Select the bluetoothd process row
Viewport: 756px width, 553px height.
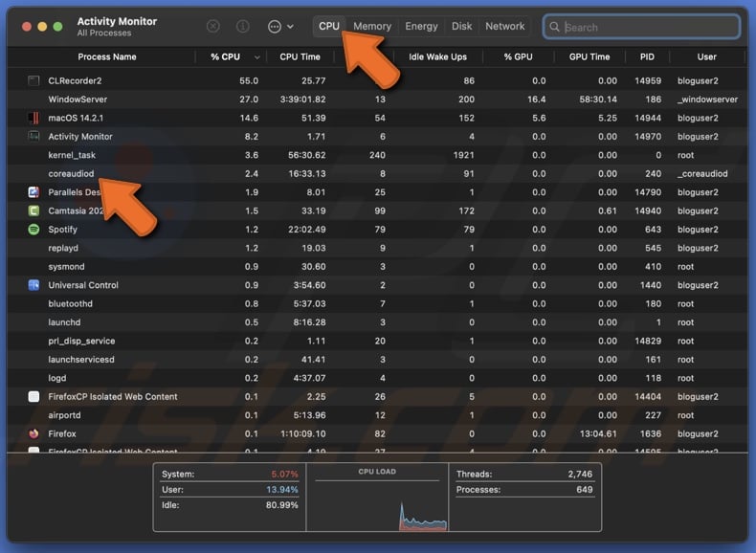(377, 303)
